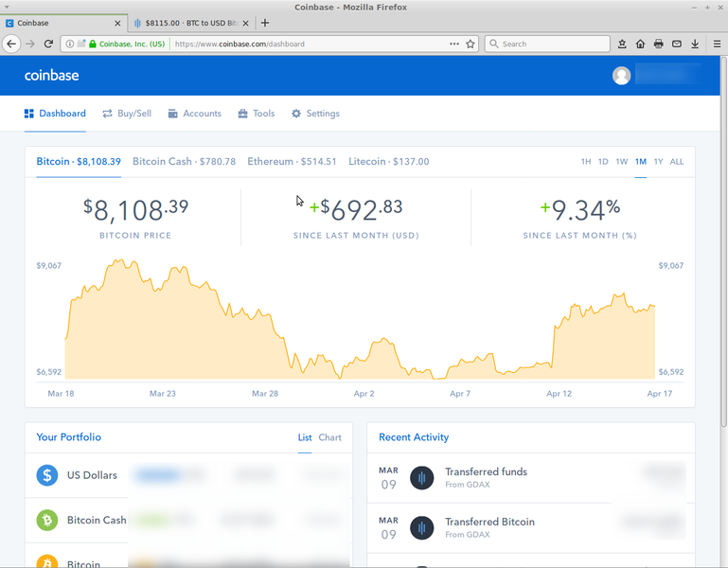
Task: Click the printer icon in toolbar
Action: 658,44
